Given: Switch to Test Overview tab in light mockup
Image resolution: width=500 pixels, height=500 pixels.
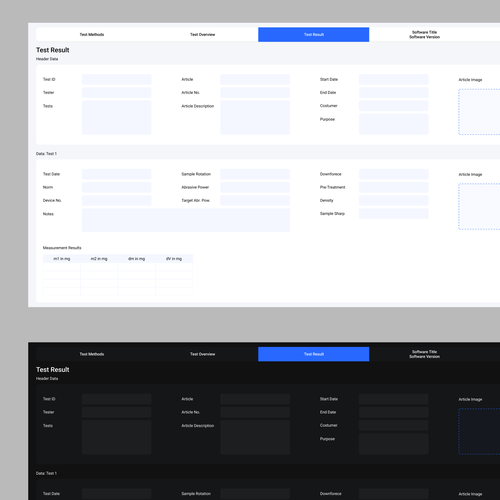Looking at the screenshot, I should tap(203, 35).
